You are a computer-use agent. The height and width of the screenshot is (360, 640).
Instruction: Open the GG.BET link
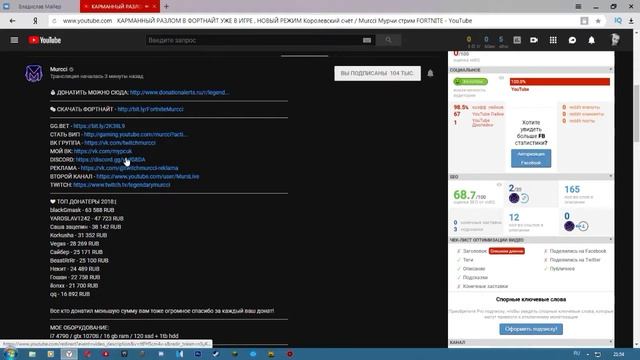tap(99, 126)
